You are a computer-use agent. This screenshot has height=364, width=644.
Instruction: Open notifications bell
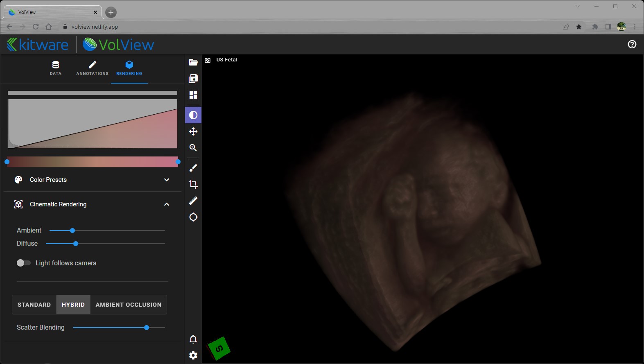click(x=193, y=339)
